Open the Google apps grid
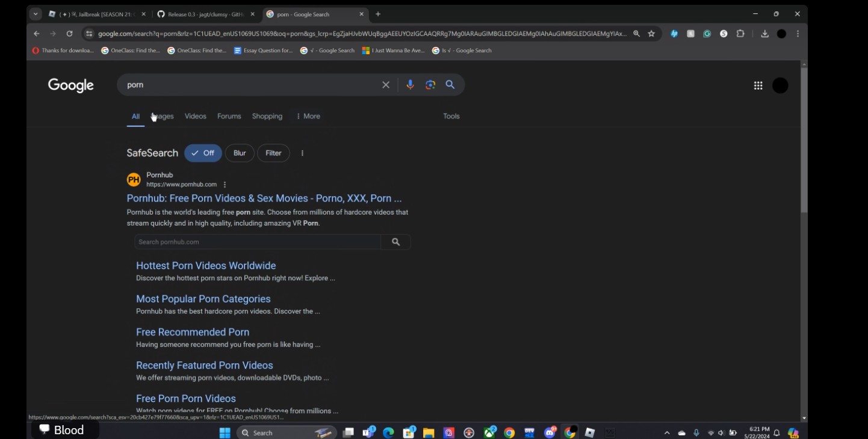Viewport: 868px width, 439px height. [x=758, y=85]
